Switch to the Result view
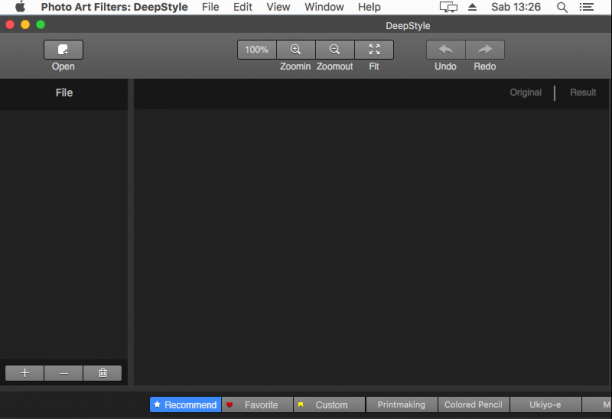Viewport: 612px width, 419px height. 583,92
